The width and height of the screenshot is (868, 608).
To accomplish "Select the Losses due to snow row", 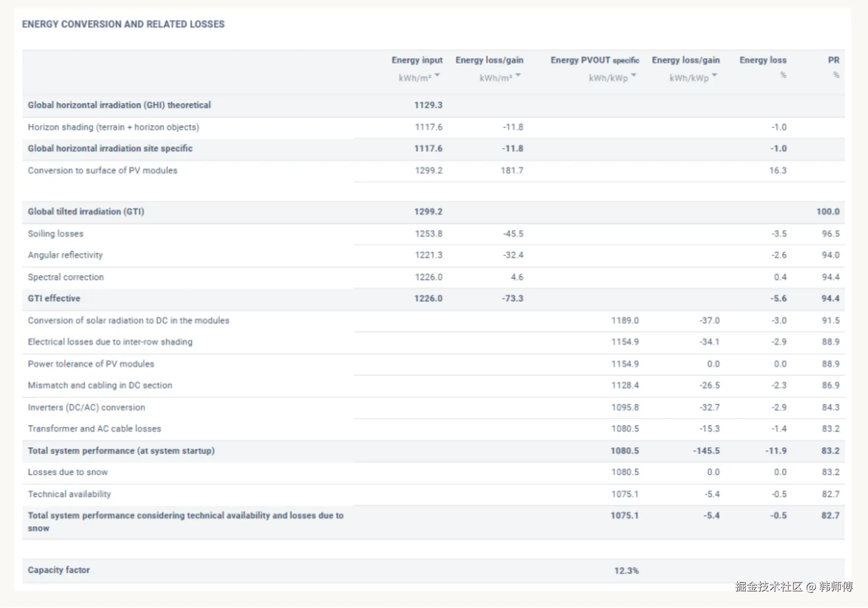I will (68, 472).
